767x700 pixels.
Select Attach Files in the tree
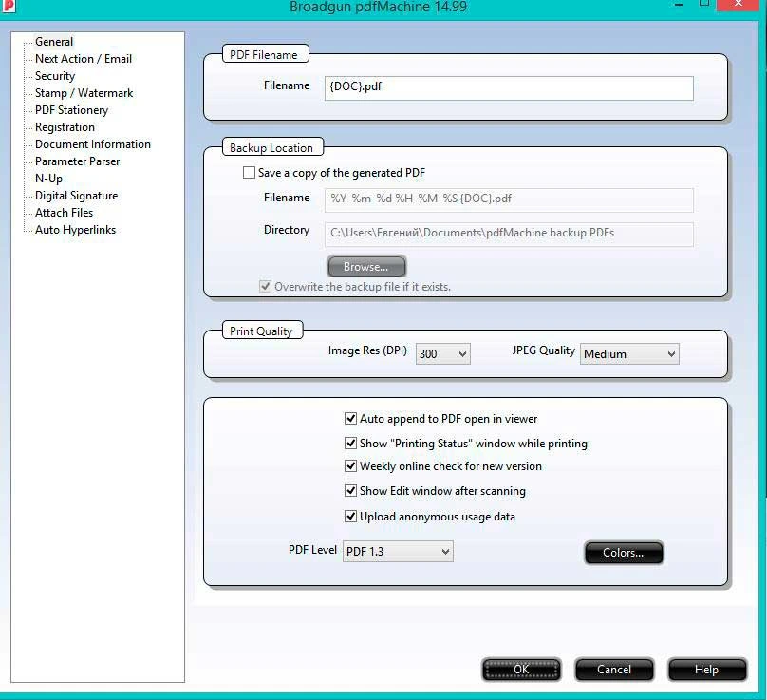tap(64, 213)
